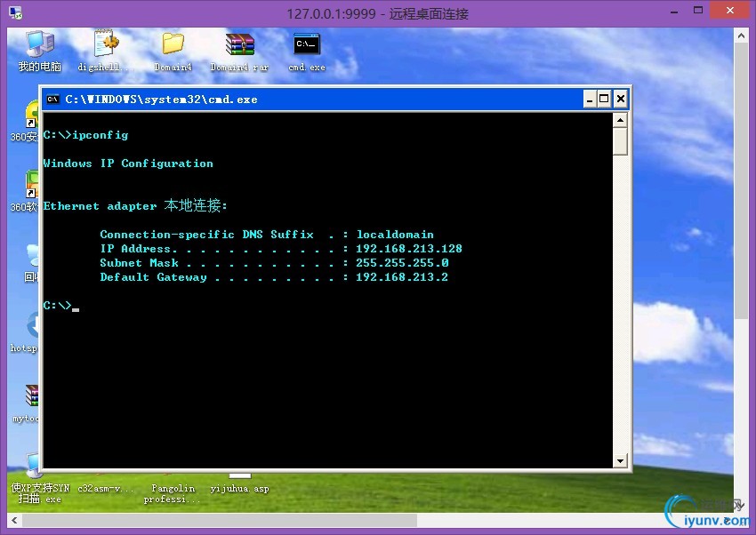756x535 pixels.
Task: Select the c32asm-v desktop item label
Action: 106,488
